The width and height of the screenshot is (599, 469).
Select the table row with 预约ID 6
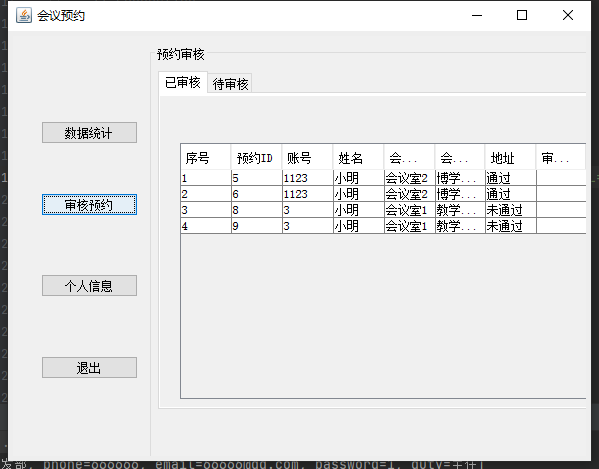coord(383,194)
